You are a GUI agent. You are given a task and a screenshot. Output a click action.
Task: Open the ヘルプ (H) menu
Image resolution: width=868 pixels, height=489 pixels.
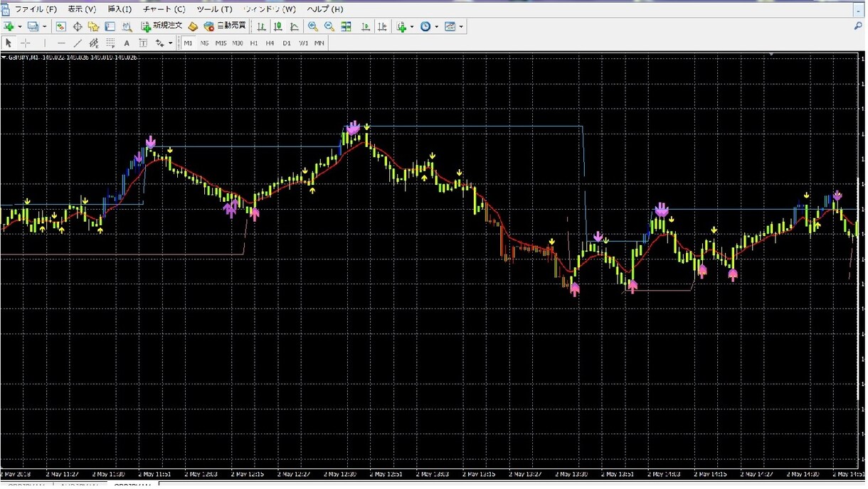(324, 9)
